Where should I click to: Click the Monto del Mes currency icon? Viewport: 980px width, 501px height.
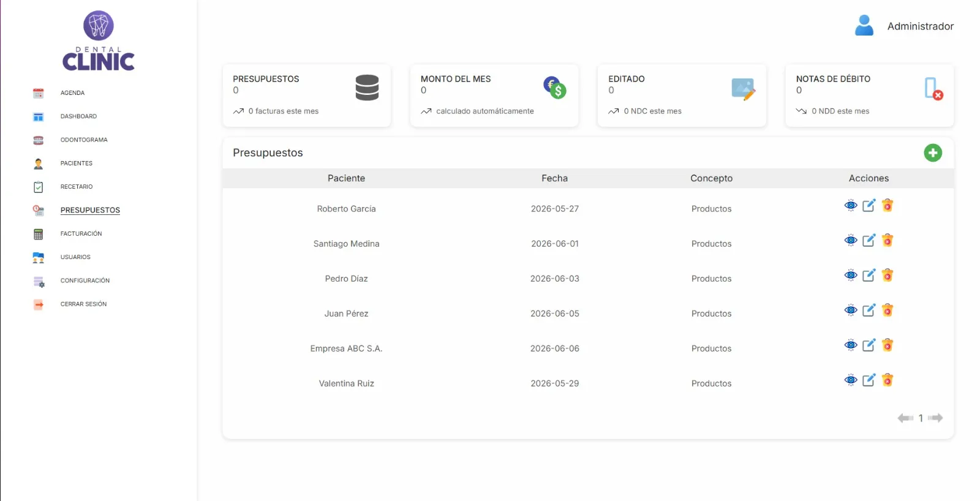point(555,88)
